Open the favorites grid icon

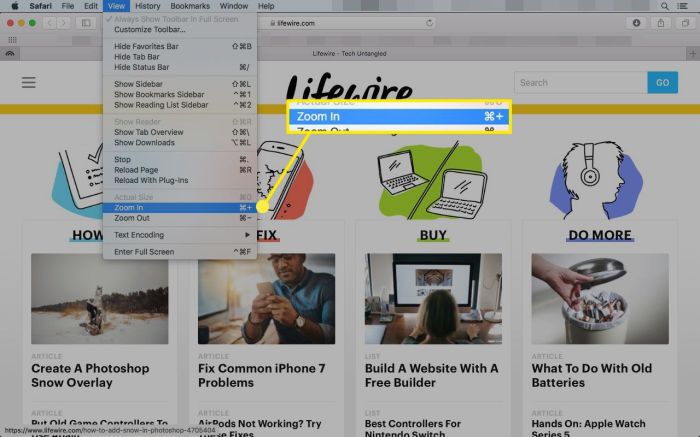coord(12,40)
